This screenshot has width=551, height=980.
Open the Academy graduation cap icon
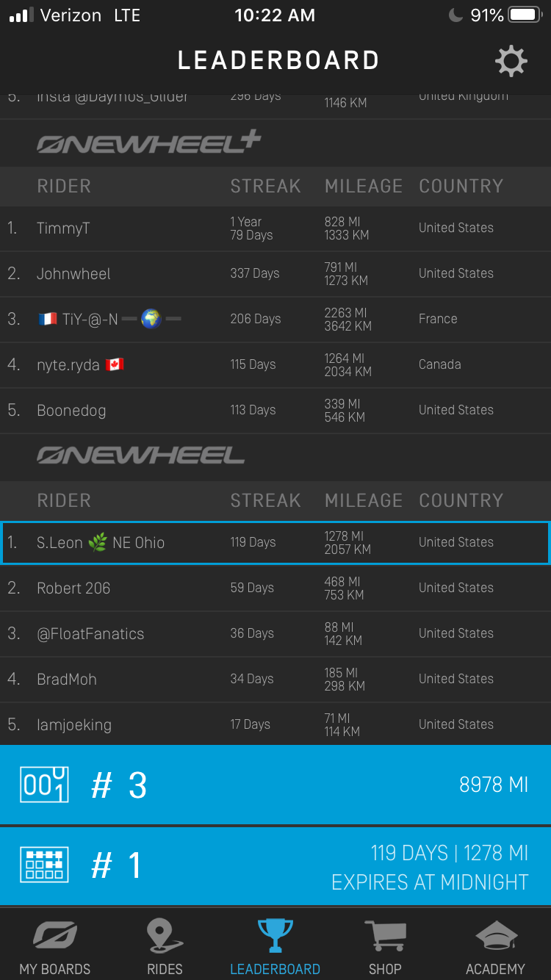coord(495,936)
